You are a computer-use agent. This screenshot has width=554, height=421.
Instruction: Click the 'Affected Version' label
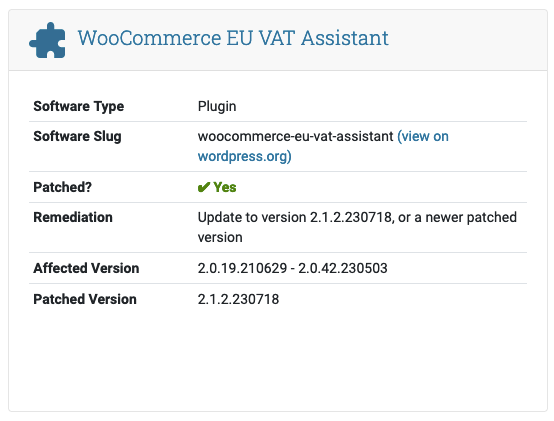[86, 268]
